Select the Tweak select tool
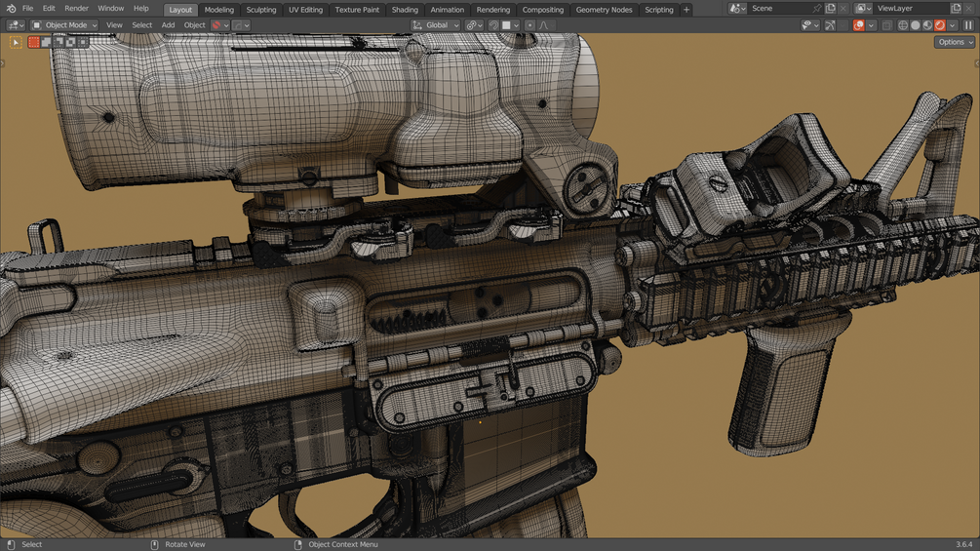Screen dimensions: 980x551 (x=16, y=42)
